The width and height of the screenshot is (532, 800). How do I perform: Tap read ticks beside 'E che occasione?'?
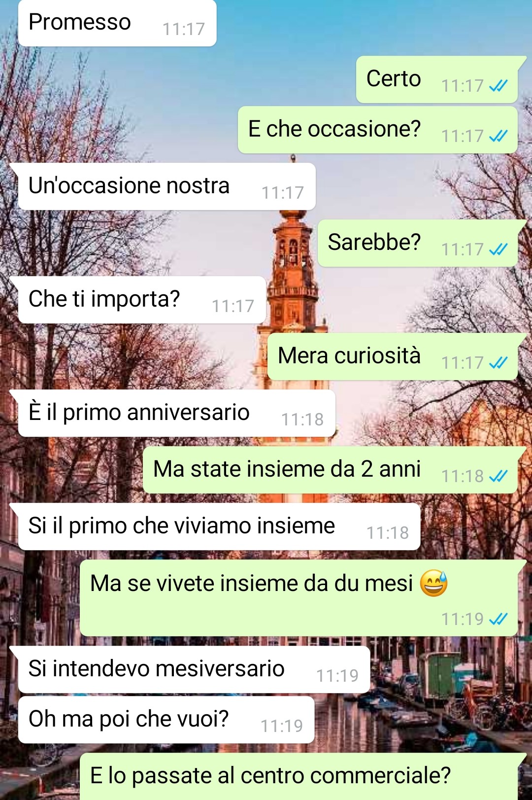click(x=498, y=136)
